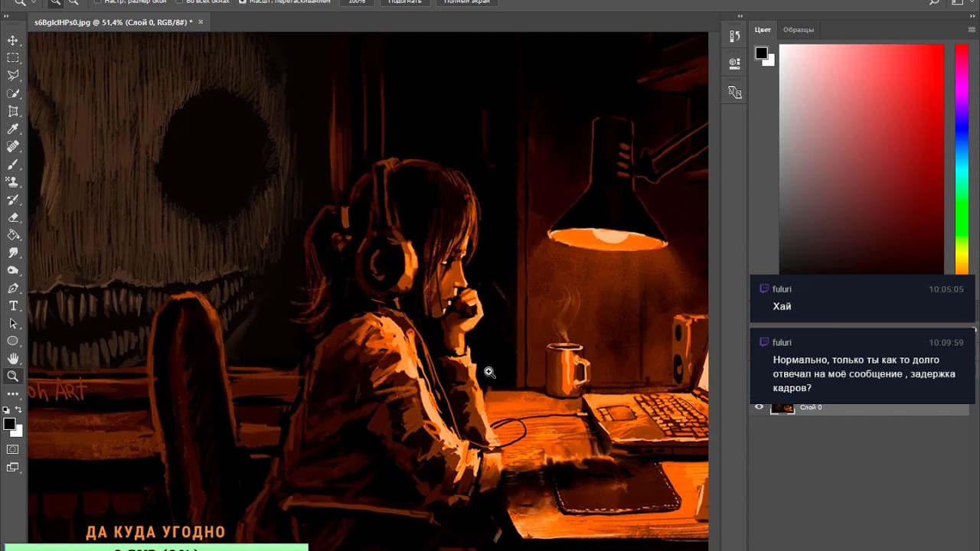Open the extra tools ellipsis menu

point(13,393)
